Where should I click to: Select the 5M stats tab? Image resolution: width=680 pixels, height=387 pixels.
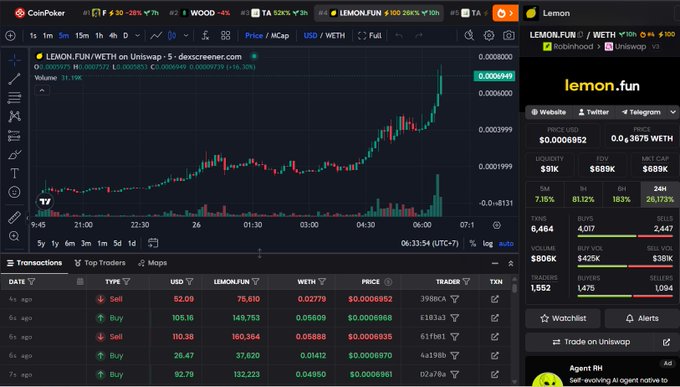coord(545,194)
